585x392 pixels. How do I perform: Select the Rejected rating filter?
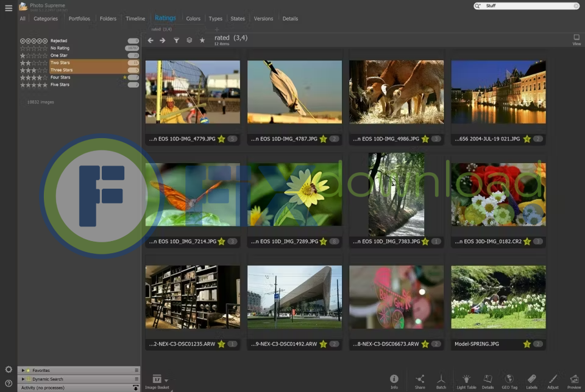point(58,41)
